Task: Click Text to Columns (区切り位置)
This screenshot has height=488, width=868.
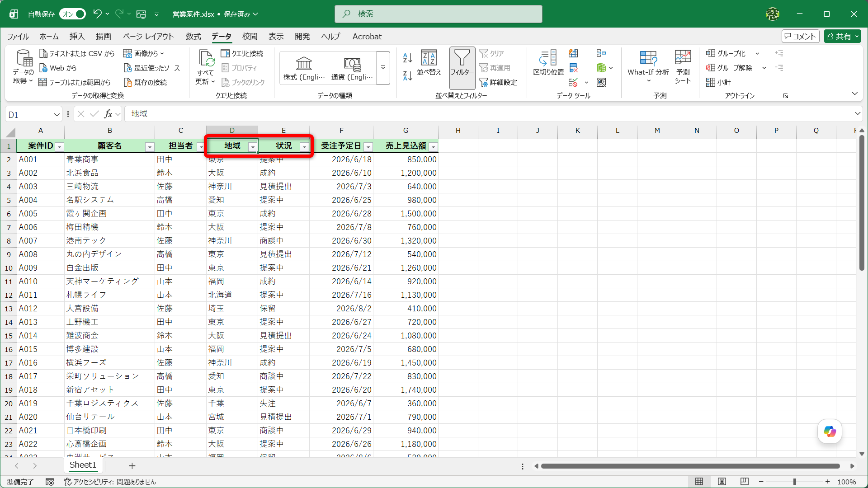Action: (548, 63)
